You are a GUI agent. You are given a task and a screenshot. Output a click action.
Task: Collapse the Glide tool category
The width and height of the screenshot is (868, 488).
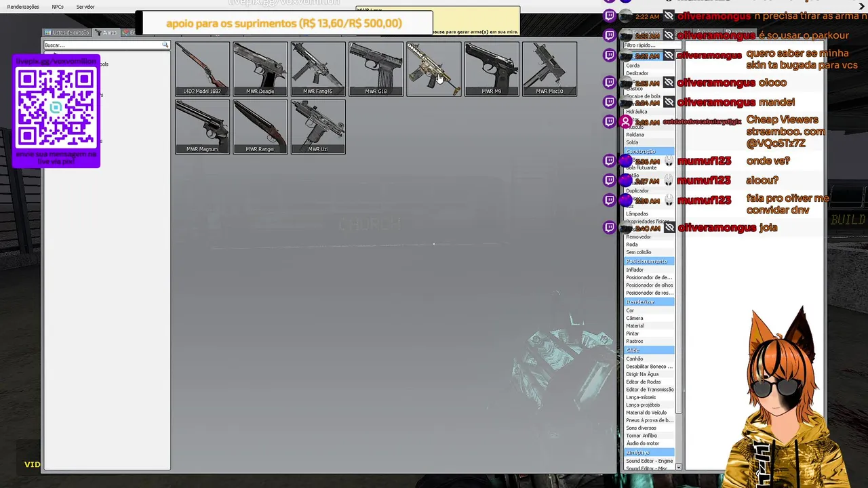tap(649, 350)
